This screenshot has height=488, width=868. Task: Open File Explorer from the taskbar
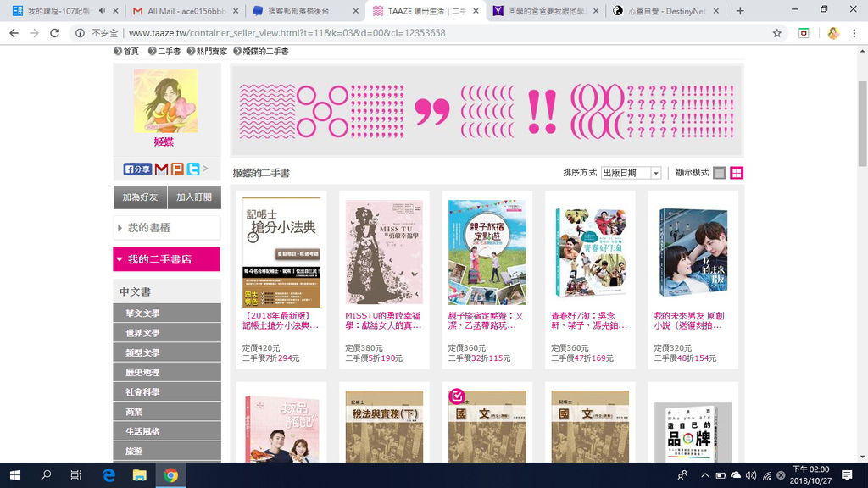(140, 475)
